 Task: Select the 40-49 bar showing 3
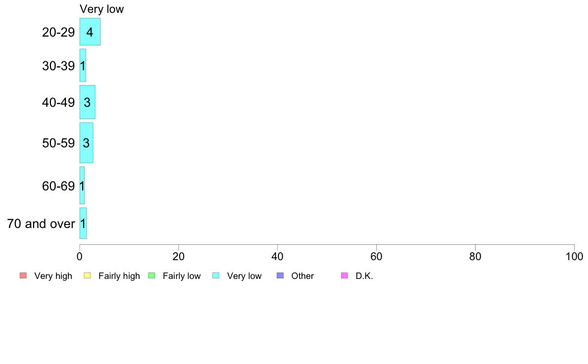coord(88,102)
